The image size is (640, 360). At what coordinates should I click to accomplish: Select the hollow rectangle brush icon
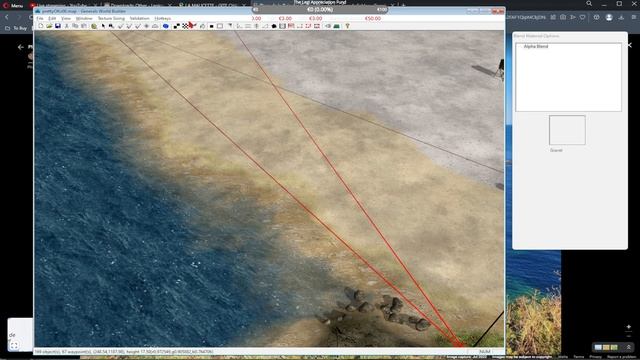[x=220, y=26]
